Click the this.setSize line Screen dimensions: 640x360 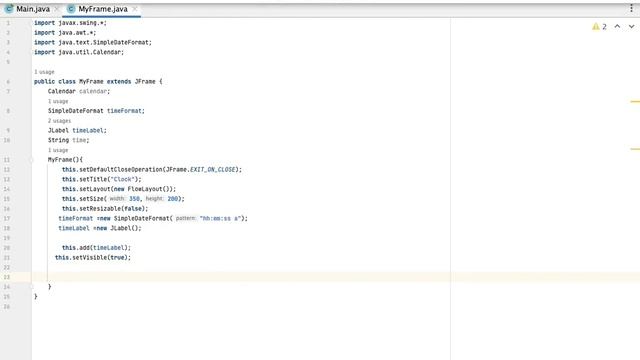click(x=123, y=199)
